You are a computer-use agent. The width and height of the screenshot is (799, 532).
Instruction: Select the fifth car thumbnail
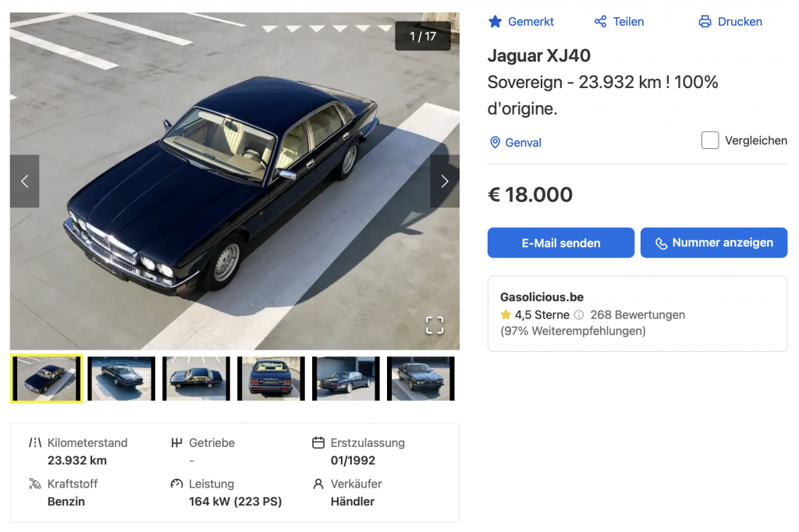point(346,379)
